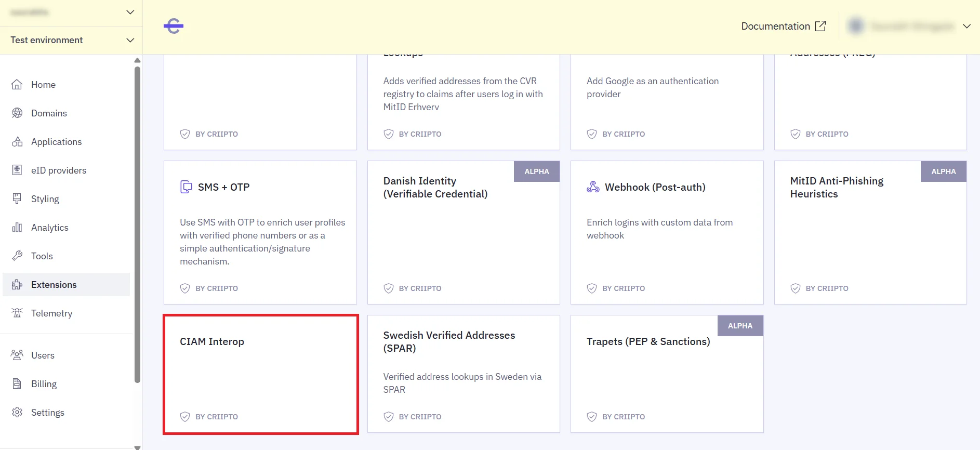
Task: Click the eID providers icon
Action: pyautogui.click(x=17, y=170)
